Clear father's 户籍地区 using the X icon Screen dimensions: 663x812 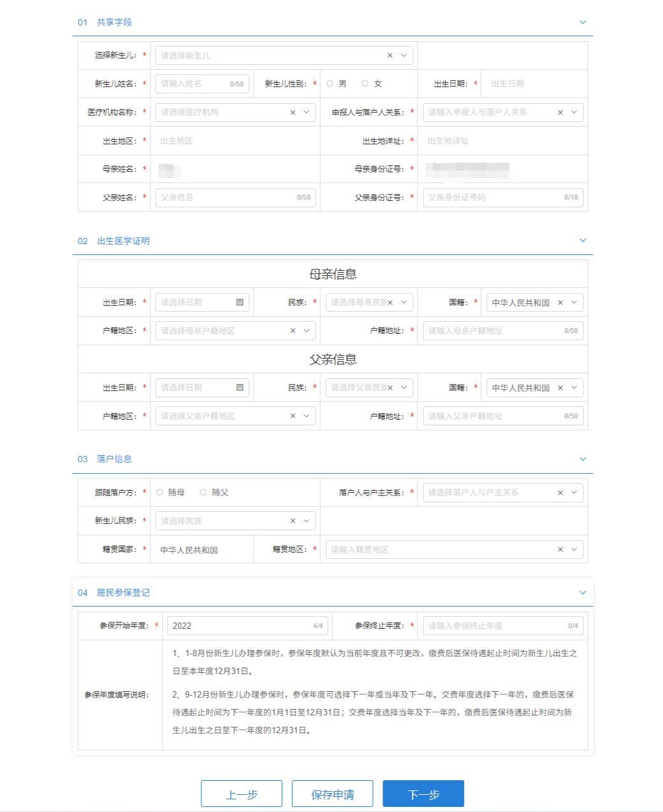pyautogui.click(x=292, y=416)
